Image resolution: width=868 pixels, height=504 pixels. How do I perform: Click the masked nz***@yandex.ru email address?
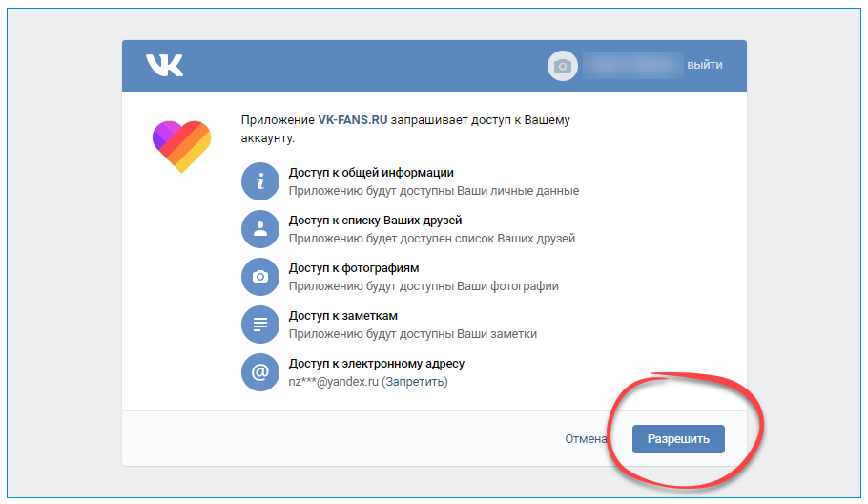pyautogui.click(x=334, y=382)
